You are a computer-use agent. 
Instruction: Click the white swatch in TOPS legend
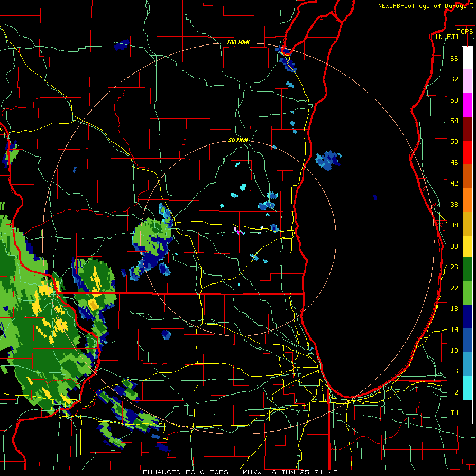point(467,58)
